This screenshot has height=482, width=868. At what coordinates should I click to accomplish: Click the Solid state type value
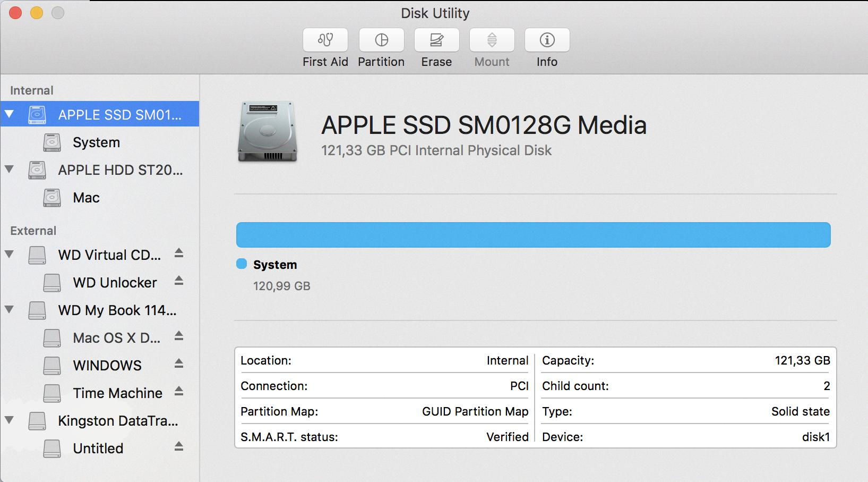click(801, 411)
